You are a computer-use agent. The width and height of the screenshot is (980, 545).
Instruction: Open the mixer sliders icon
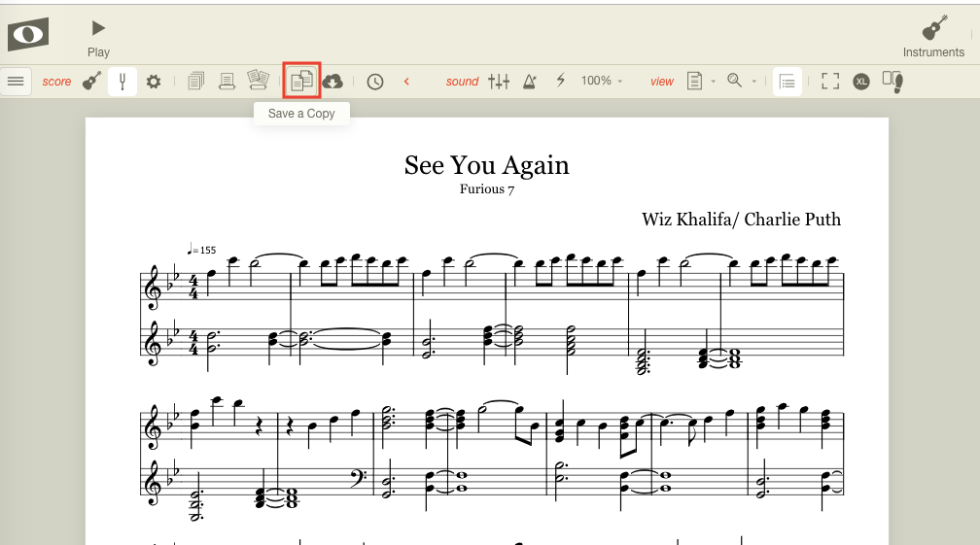tap(499, 82)
